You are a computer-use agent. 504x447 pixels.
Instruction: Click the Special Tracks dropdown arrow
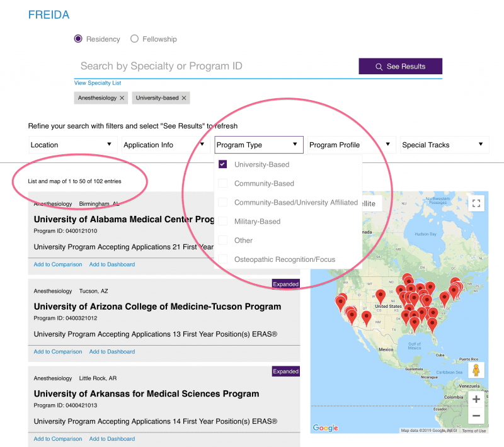pos(481,144)
